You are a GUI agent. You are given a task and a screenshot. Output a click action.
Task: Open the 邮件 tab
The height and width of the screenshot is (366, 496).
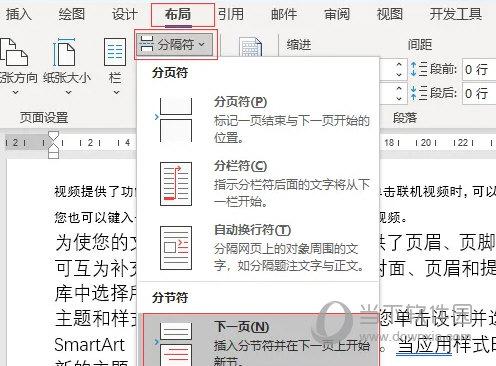(284, 15)
